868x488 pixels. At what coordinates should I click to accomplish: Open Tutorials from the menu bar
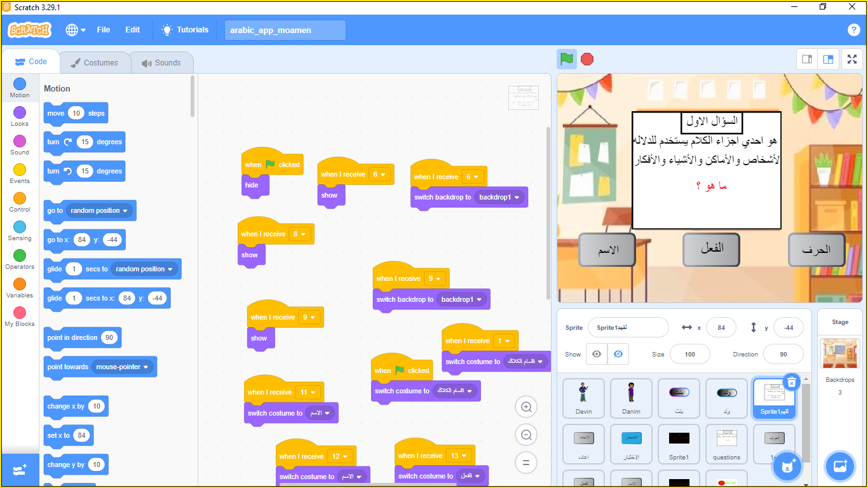(185, 30)
